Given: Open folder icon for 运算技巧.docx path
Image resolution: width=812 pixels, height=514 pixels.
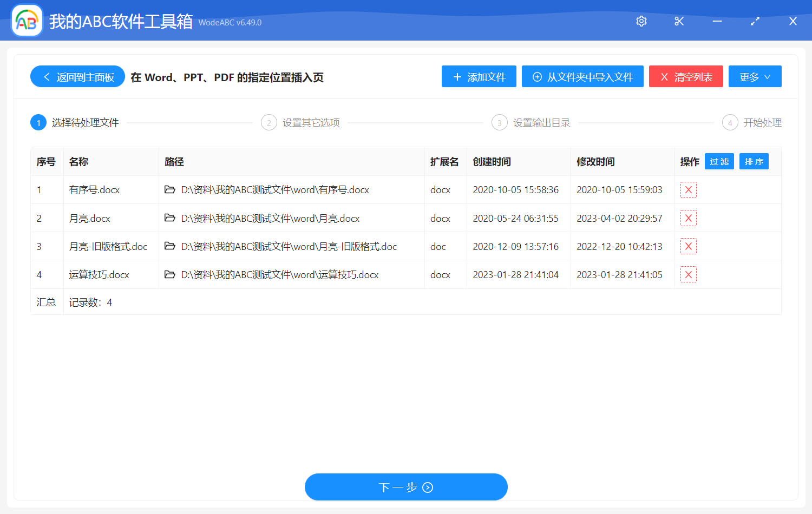Looking at the screenshot, I should pyautogui.click(x=170, y=274).
